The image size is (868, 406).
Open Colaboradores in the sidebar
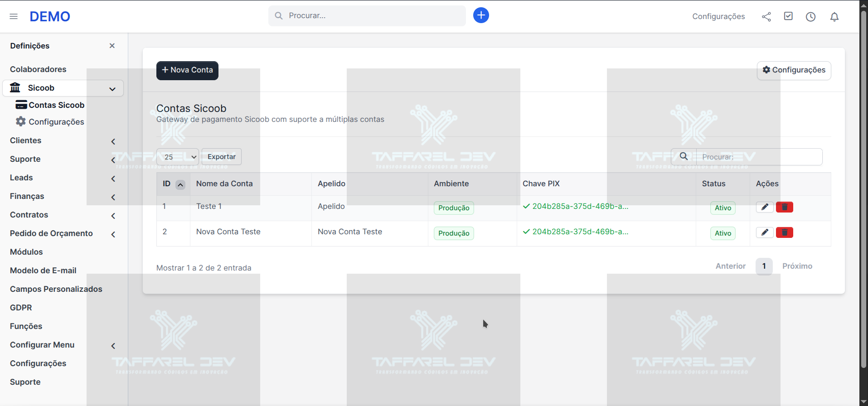(x=38, y=69)
